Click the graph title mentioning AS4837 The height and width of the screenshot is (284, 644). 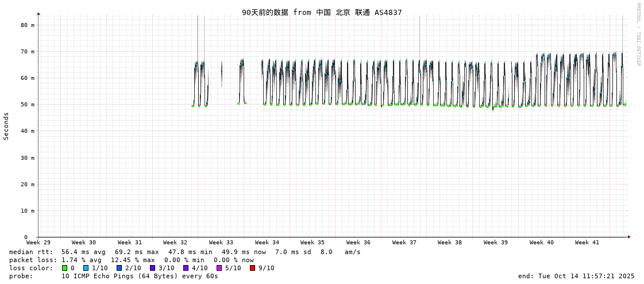point(322,12)
